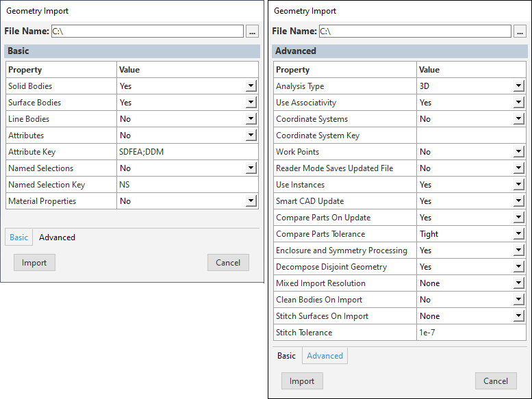Click the Attribute Key value field

(186, 152)
